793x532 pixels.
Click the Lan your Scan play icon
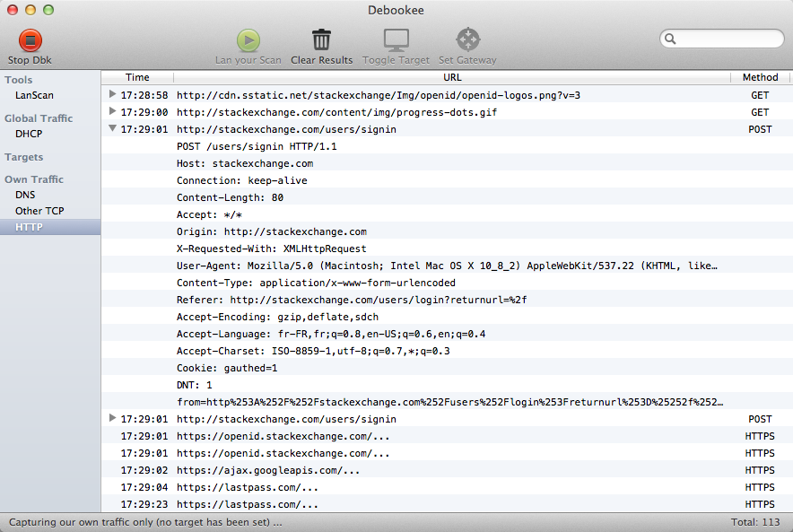[248, 40]
